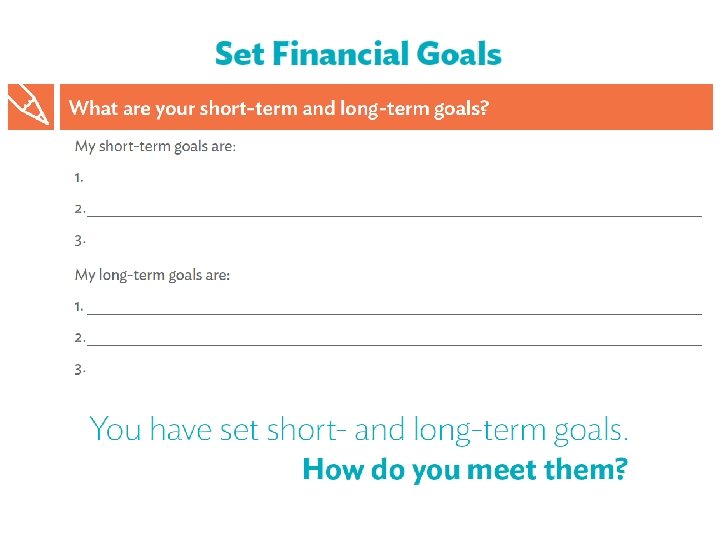Click the blank line for long-term goal 2

click(394, 342)
